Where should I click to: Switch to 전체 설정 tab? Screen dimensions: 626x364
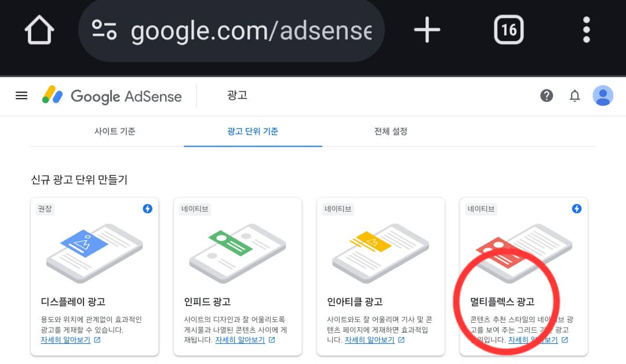pyautogui.click(x=391, y=132)
